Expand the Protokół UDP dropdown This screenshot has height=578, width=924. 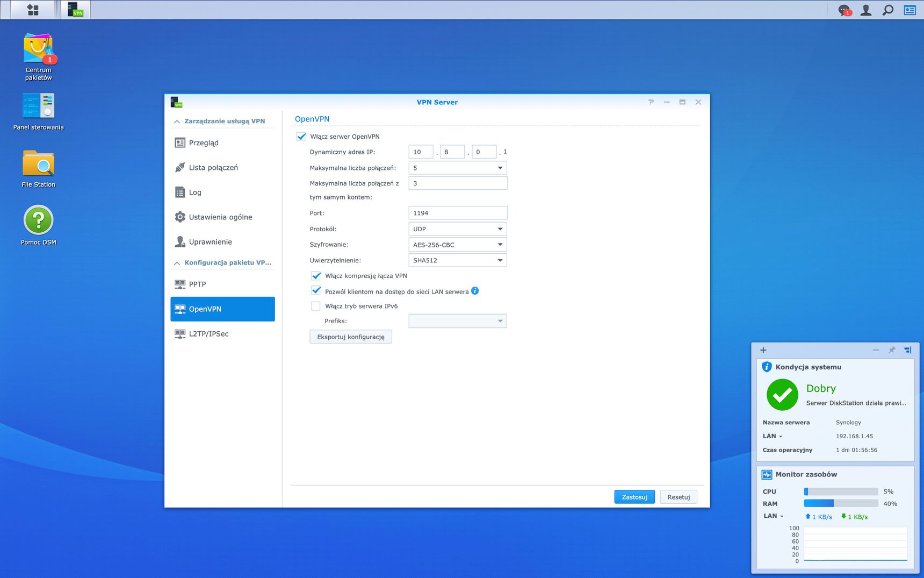click(x=458, y=229)
